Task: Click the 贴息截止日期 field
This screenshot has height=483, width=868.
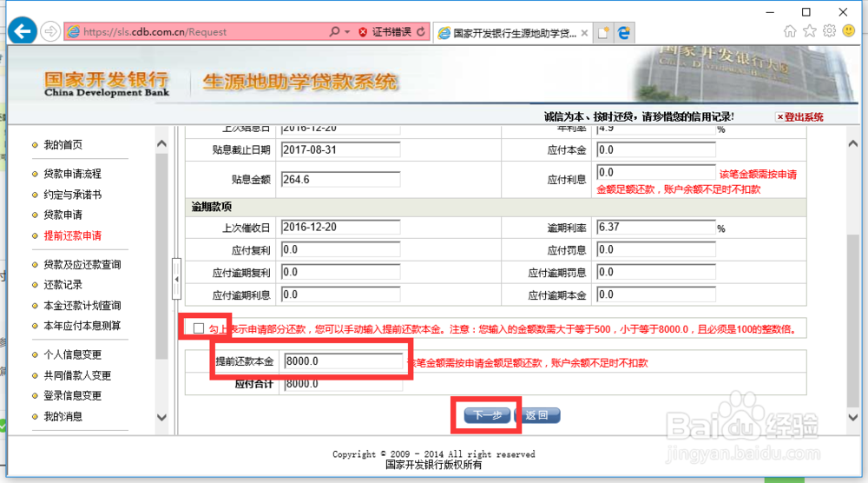Action: coord(340,149)
